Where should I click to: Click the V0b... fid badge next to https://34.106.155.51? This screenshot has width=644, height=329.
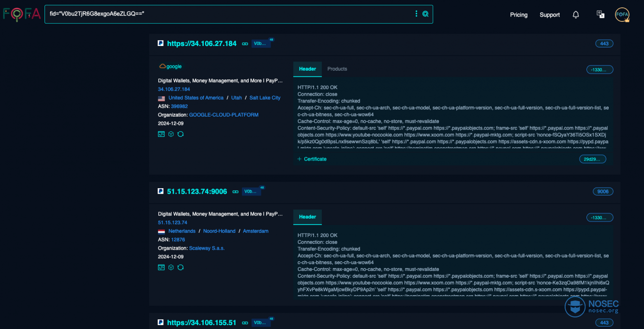[x=260, y=322]
